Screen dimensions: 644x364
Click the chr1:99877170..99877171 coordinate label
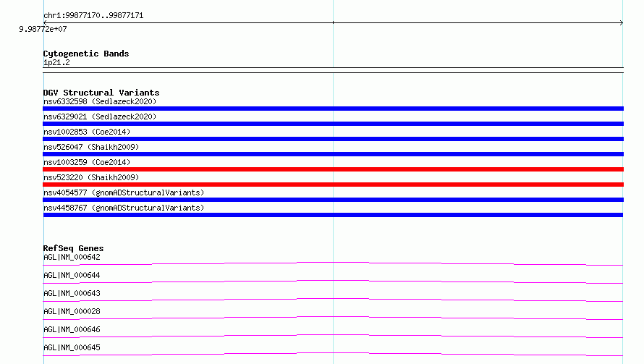(x=93, y=16)
